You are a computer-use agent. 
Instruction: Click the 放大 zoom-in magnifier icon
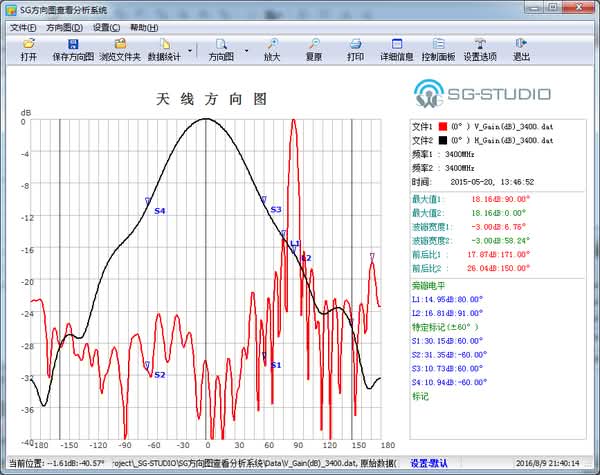pos(272,44)
